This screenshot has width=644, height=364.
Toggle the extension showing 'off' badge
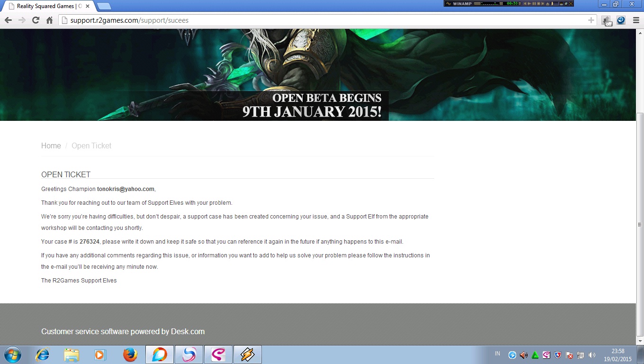tap(606, 20)
